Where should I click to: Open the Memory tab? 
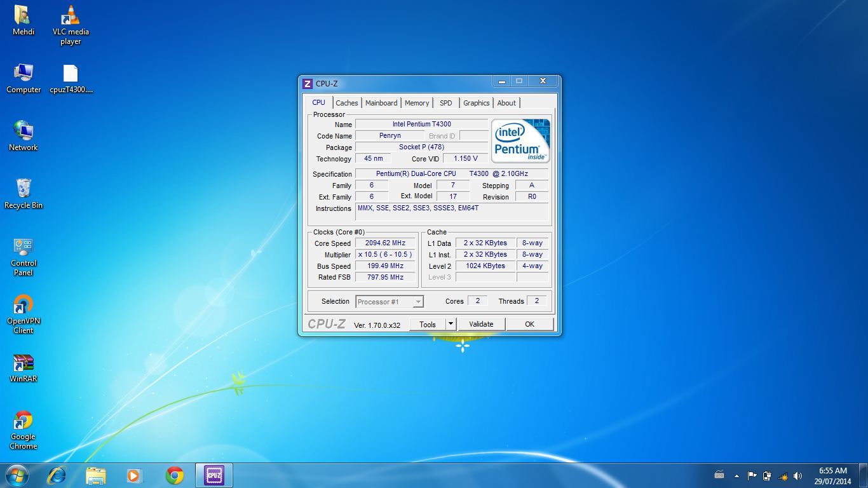point(417,103)
